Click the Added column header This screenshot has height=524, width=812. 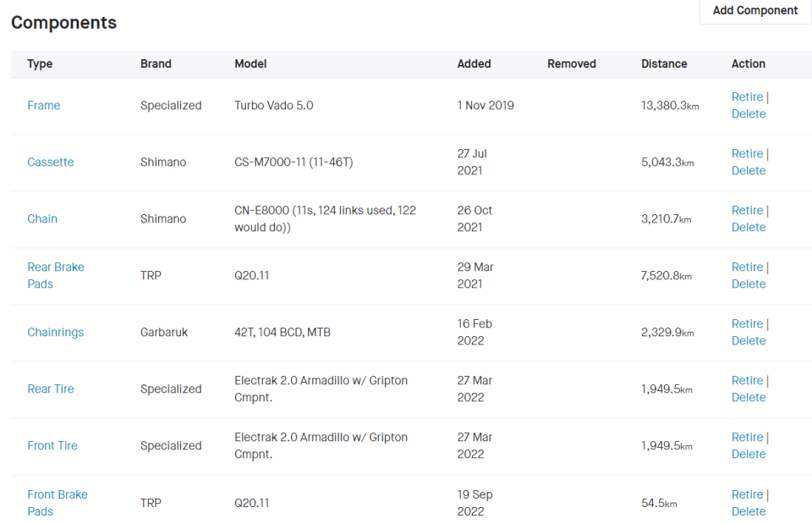click(474, 64)
